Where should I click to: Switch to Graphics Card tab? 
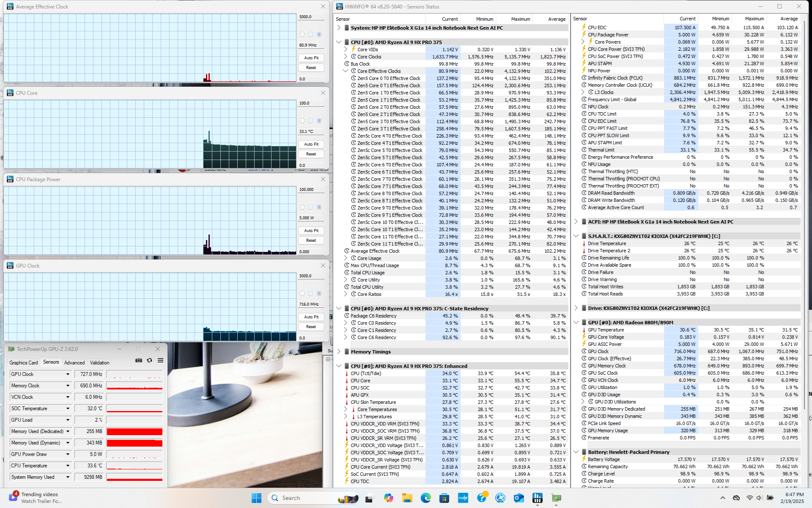tap(24, 363)
